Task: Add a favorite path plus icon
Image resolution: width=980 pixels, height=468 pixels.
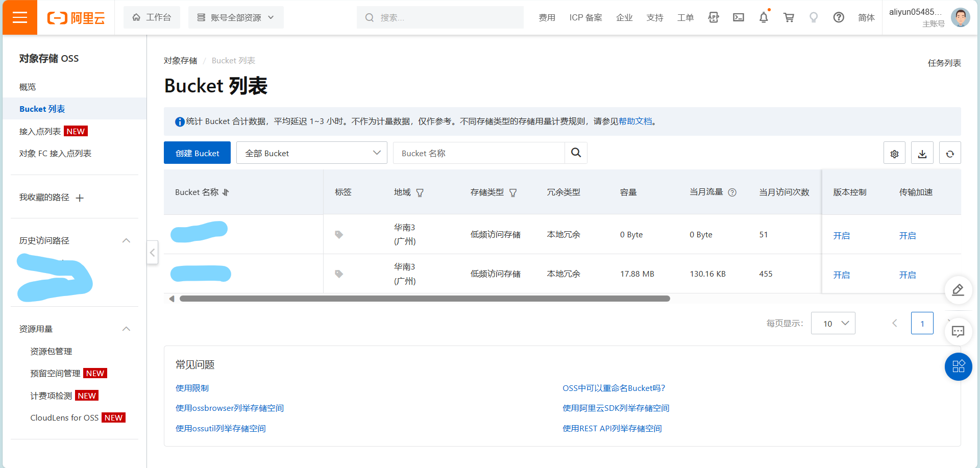Action: pos(80,198)
